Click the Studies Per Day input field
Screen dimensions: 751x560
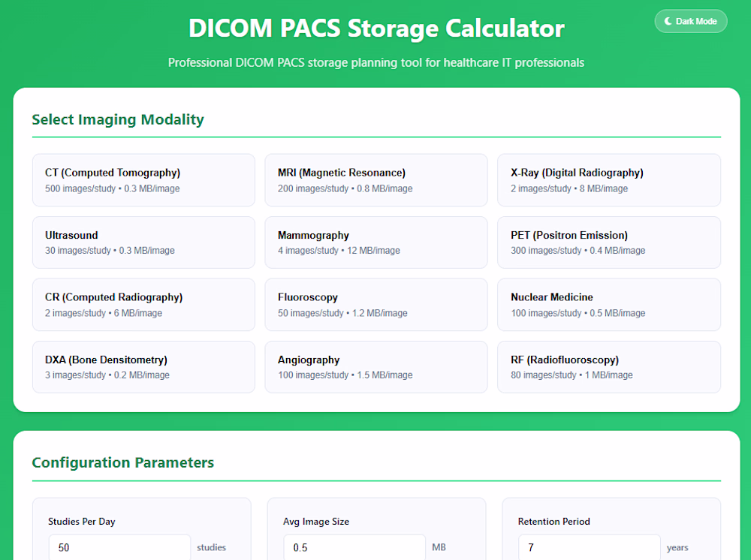[x=119, y=547]
